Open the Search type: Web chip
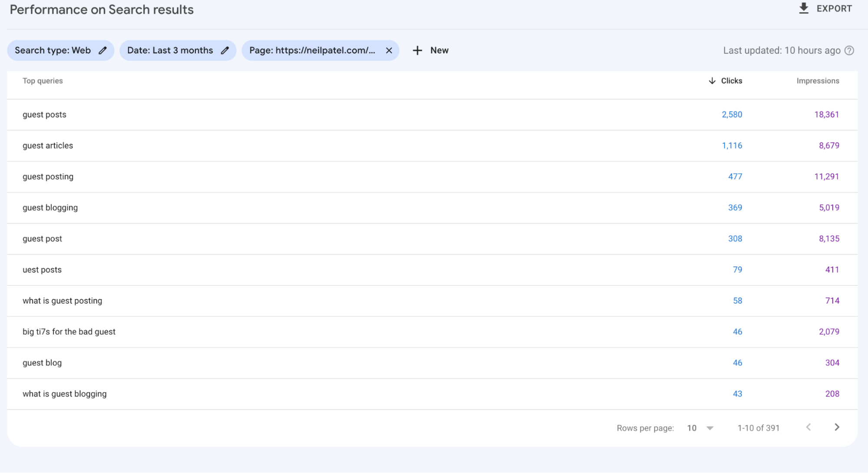This screenshot has width=868, height=473. coord(53,50)
